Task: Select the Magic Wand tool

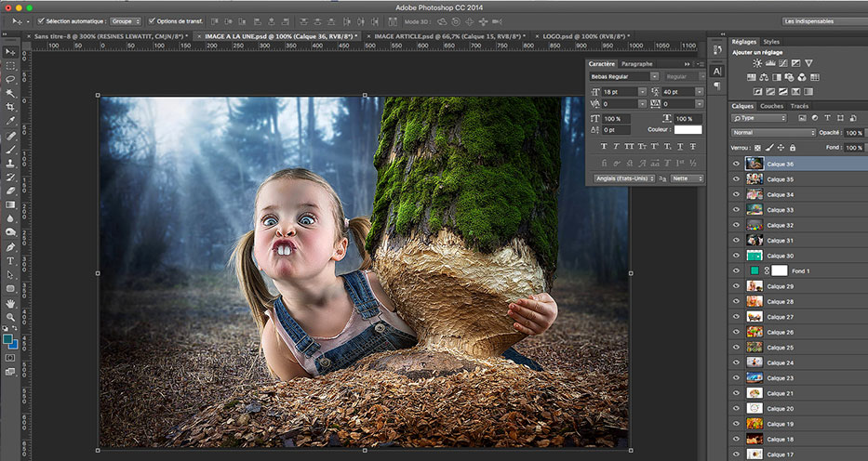Action: (x=10, y=94)
